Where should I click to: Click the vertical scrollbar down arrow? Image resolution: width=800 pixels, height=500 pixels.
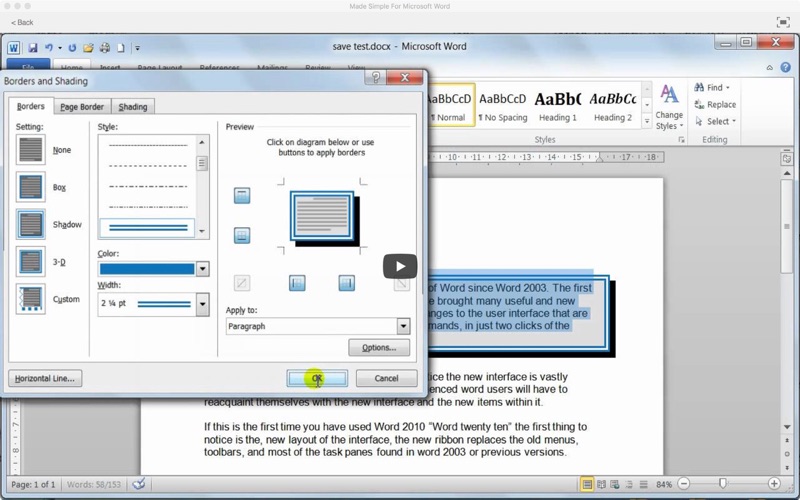tap(787, 427)
